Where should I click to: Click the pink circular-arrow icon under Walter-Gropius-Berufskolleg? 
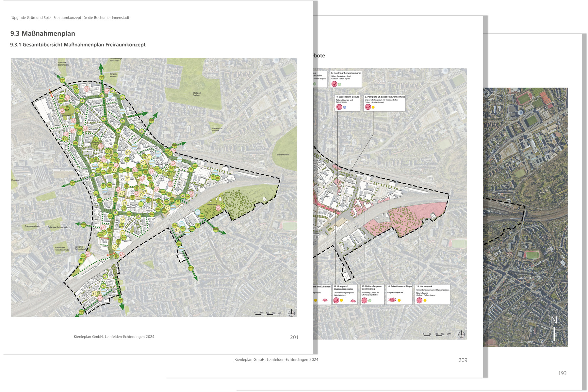click(x=364, y=300)
